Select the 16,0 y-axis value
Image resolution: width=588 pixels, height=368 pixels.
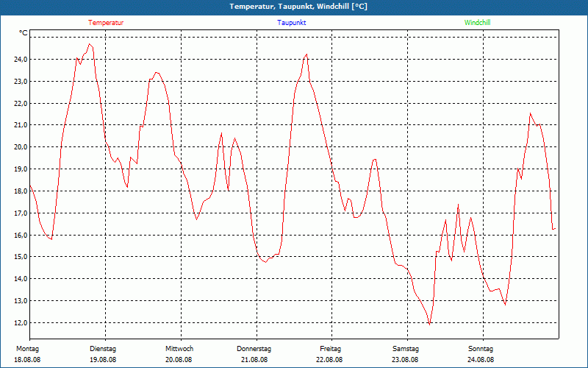point(21,235)
